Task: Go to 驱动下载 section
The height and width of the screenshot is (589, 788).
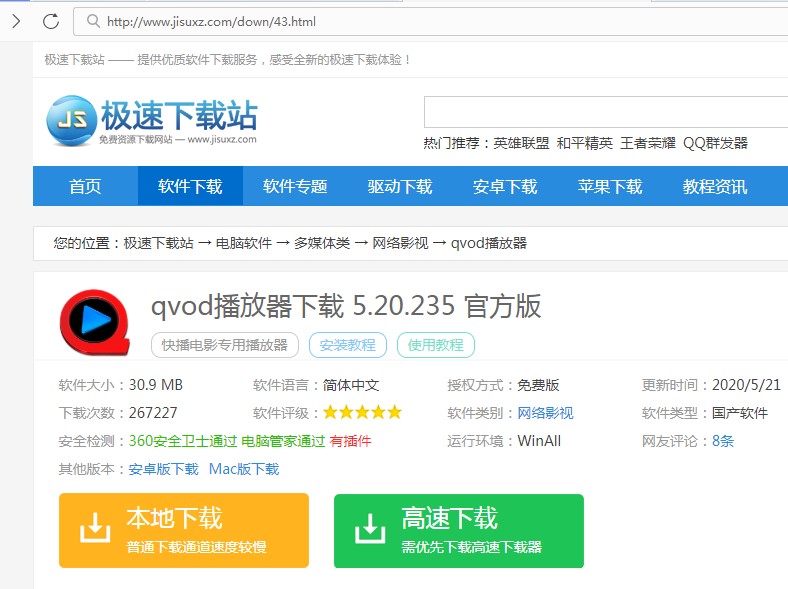Action: [400, 187]
